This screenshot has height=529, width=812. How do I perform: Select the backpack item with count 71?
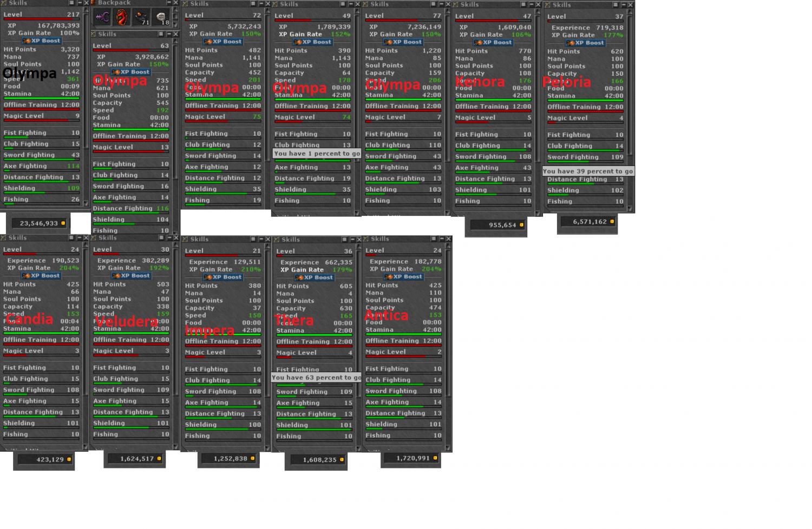pos(142,18)
